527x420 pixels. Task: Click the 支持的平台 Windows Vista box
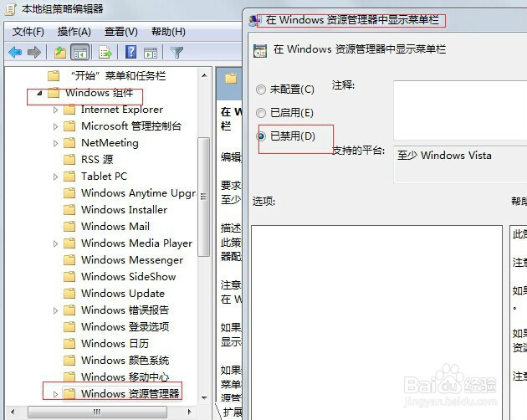coord(460,165)
